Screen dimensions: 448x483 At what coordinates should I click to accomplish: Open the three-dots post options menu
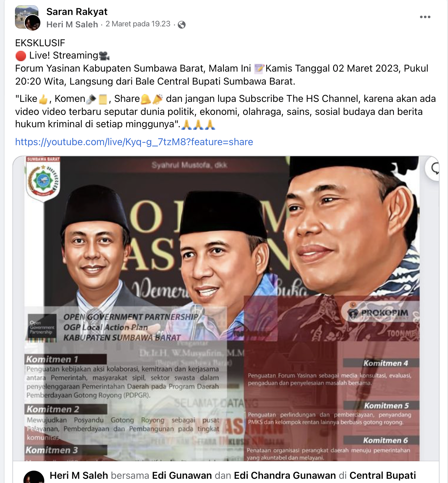(x=425, y=17)
